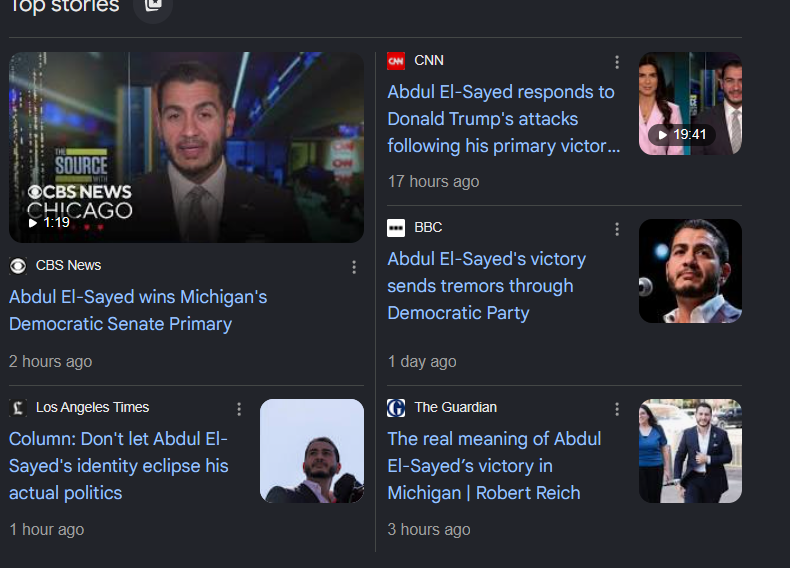Viewport: 790px width, 568px height.
Task: Click The Guardian story thumbnail
Action: pyautogui.click(x=690, y=451)
